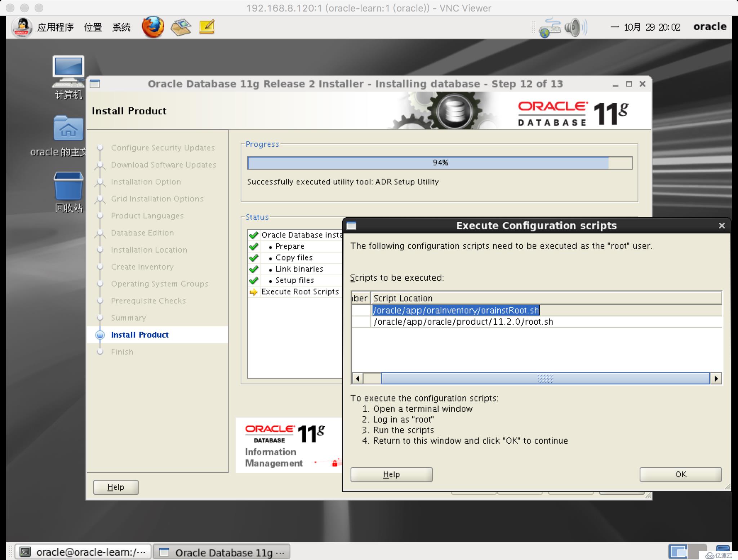The image size is (738, 560).
Task: Scroll left in scripts table scrollbar
Action: tap(357, 379)
